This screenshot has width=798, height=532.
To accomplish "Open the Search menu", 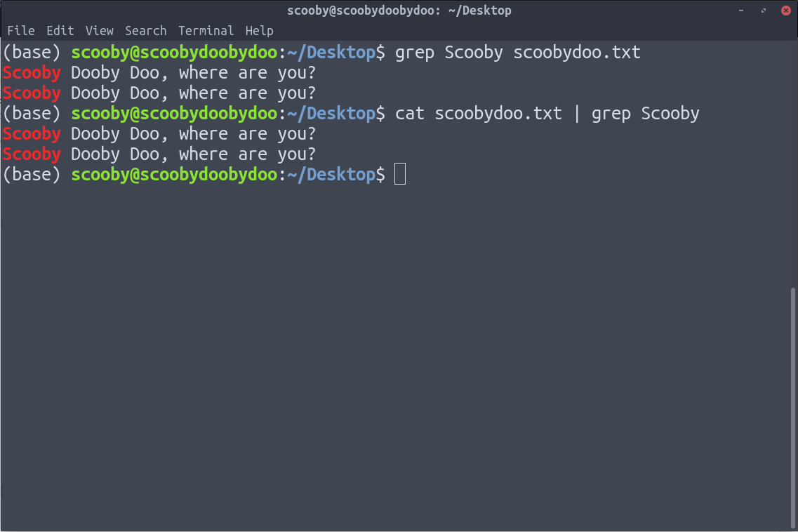I will (x=145, y=31).
